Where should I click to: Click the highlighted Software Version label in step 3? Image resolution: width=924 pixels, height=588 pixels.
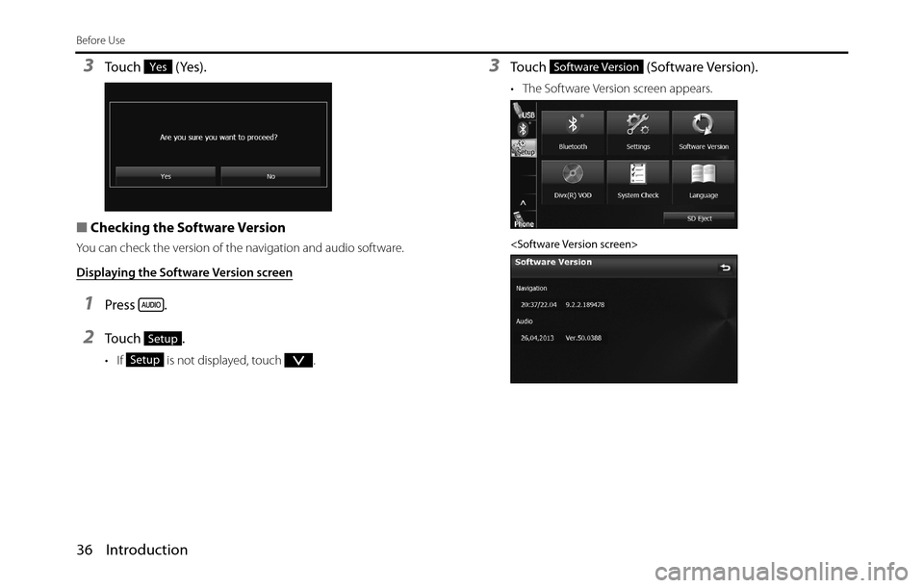[x=597, y=67]
